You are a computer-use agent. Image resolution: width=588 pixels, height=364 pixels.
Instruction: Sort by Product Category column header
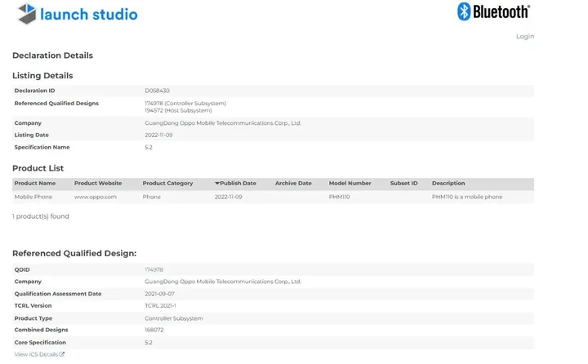point(167,184)
